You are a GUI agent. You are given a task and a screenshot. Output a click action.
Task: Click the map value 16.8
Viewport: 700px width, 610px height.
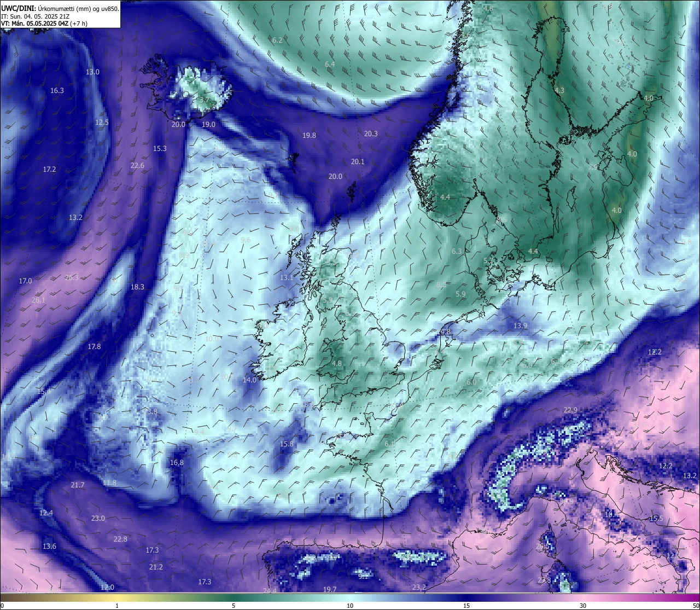[x=177, y=463]
